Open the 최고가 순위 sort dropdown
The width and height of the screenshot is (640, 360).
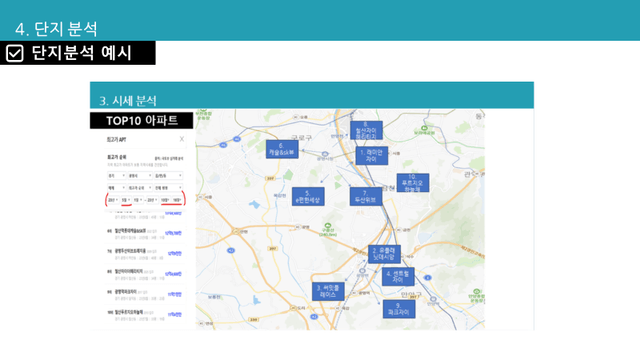(140, 188)
